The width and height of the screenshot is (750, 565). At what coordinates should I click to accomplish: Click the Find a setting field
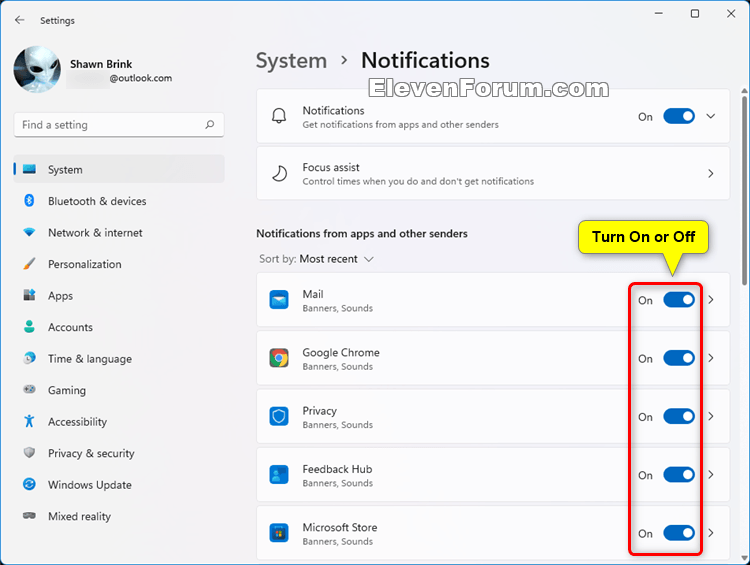pyautogui.click(x=119, y=125)
